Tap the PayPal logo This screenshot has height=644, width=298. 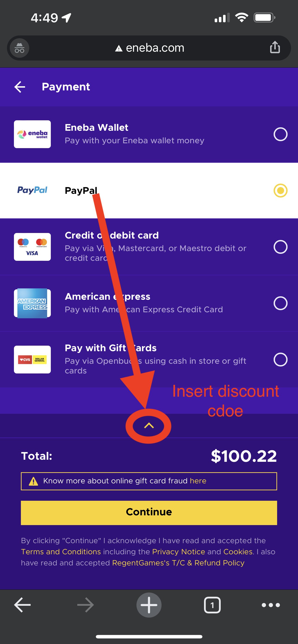pyautogui.click(x=32, y=190)
